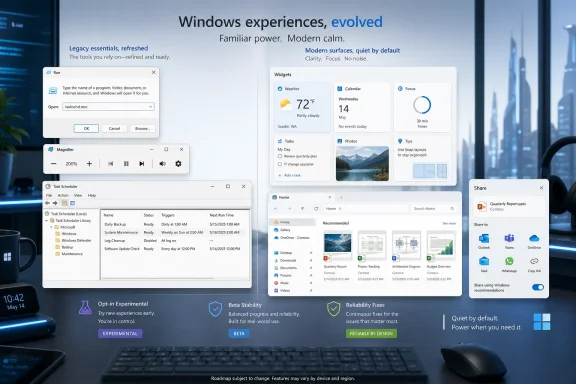
Task: Select Task Scheduler (Local) root node
Action: pos(66,213)
